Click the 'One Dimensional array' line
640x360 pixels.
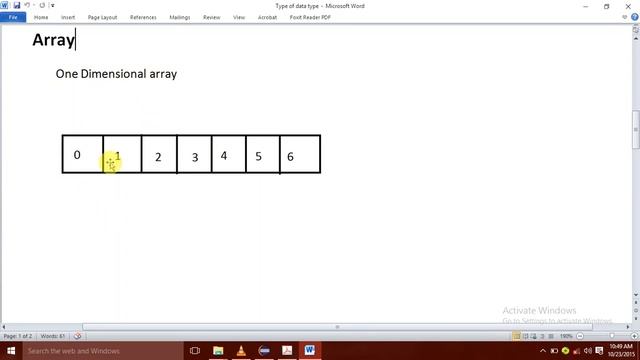[x=116, y=74]
